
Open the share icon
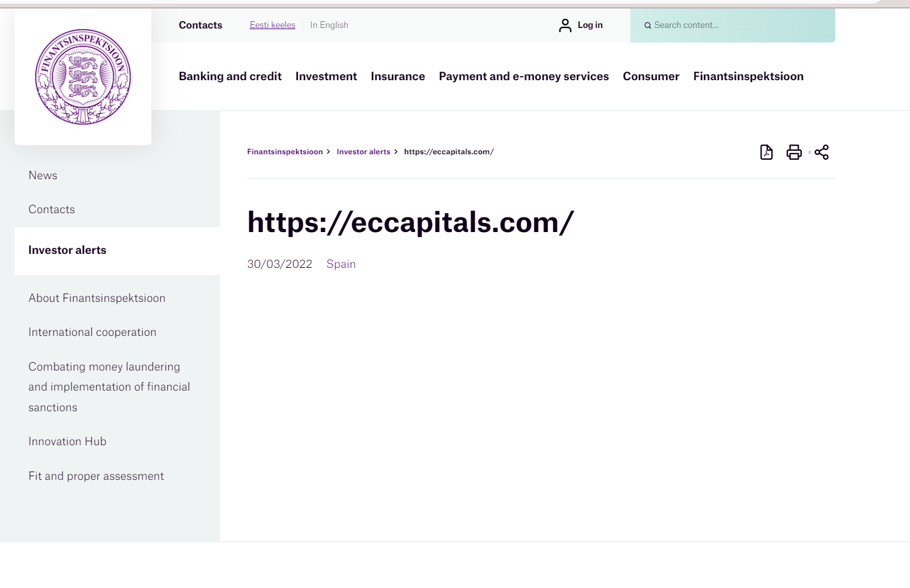tap(822, 152)
